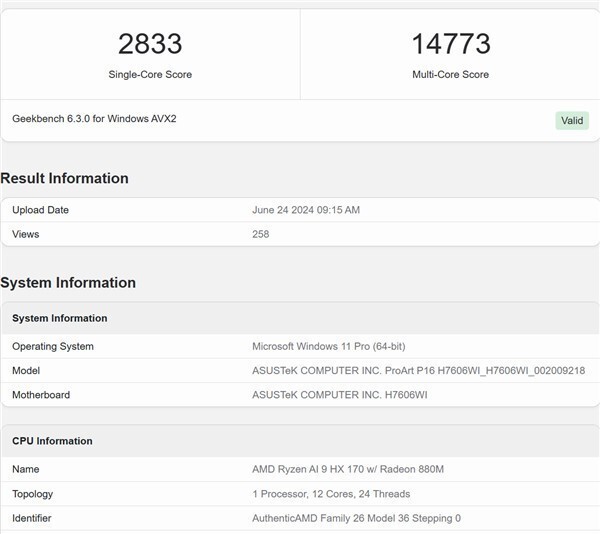The width and height of the screenshot is (600, 534).
Task: Click the CPU Information table header
Action: coord(52,441)
